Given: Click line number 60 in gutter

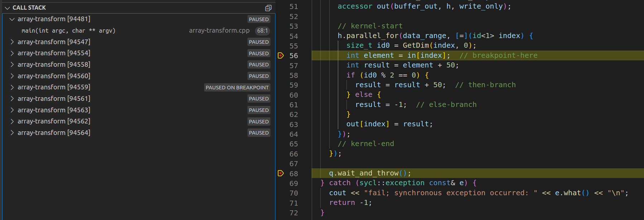Looking at the screenshot, I should [293, 95].
